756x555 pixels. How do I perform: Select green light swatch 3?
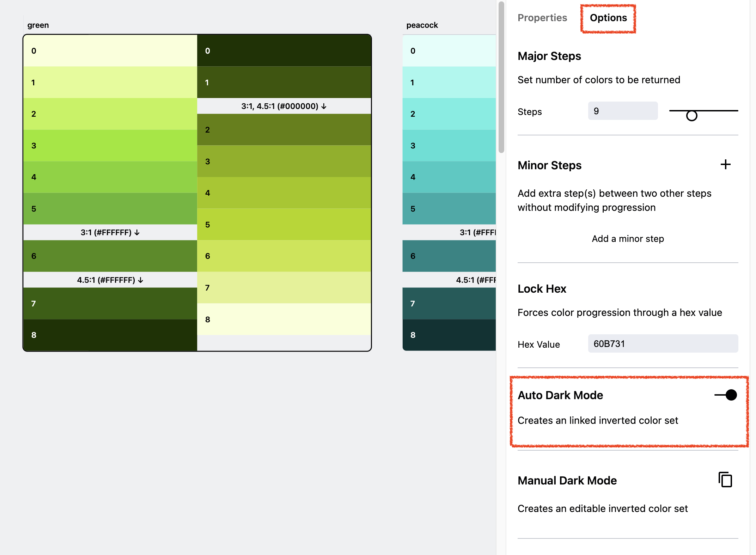coord(110,146)
